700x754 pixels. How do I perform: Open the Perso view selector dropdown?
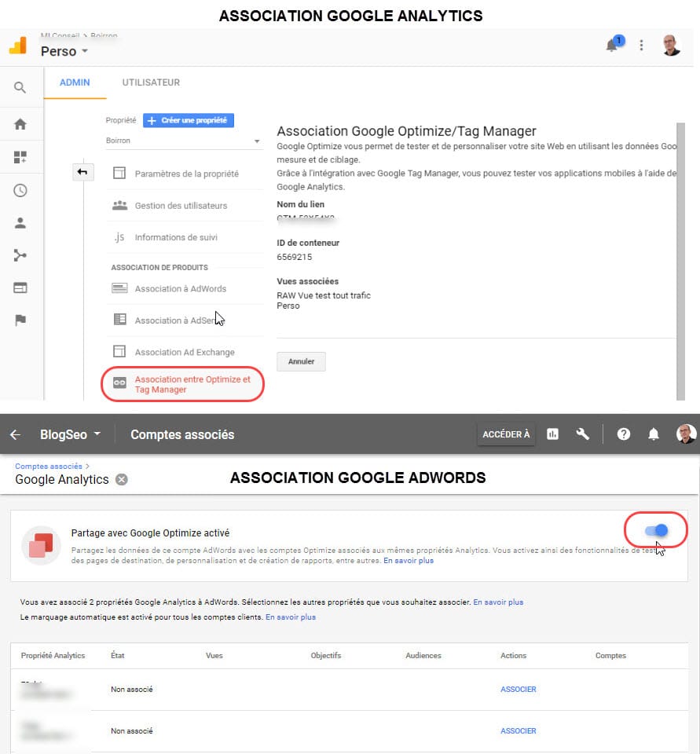tap(64, 51)
